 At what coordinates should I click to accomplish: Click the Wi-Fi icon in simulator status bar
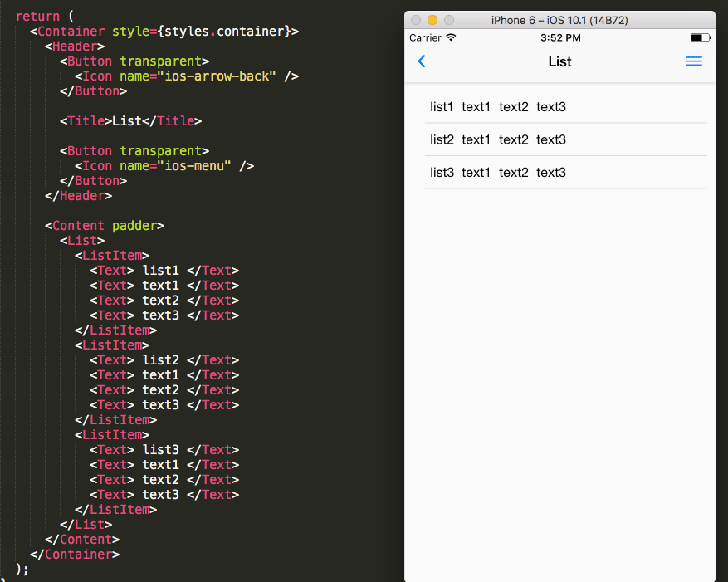point(451,37)
